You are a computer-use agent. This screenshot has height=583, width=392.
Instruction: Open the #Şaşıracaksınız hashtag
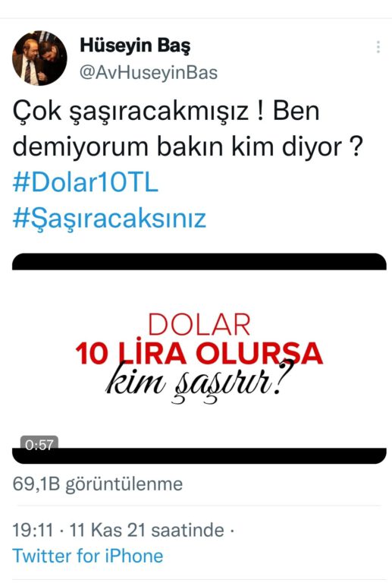point(109,219)
